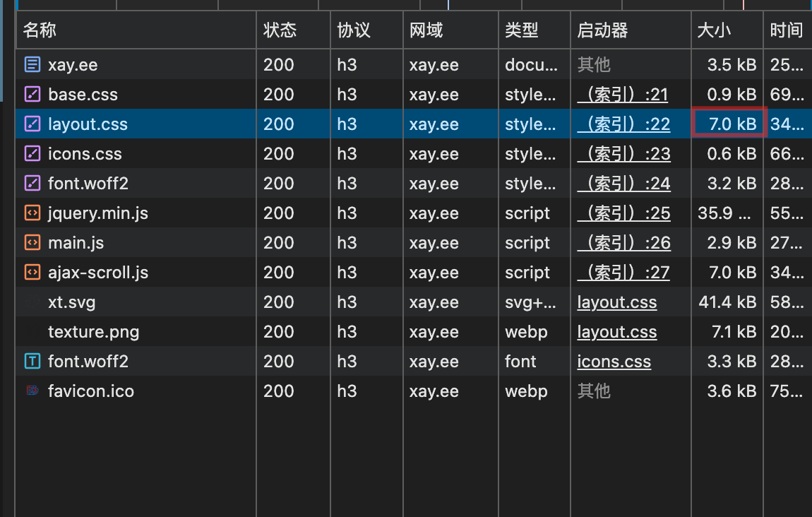The image size is (812, 517).
Task: Click the 200 status of main.js
Action: click(x=279, y=242)
